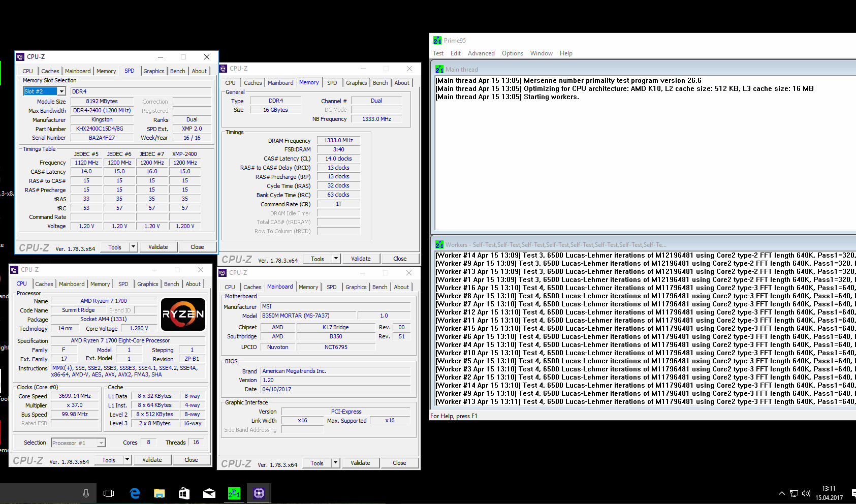Click the BIOS date 04/10/2017 field
This screenshot has width=856, height=504.
pos(335,389)
